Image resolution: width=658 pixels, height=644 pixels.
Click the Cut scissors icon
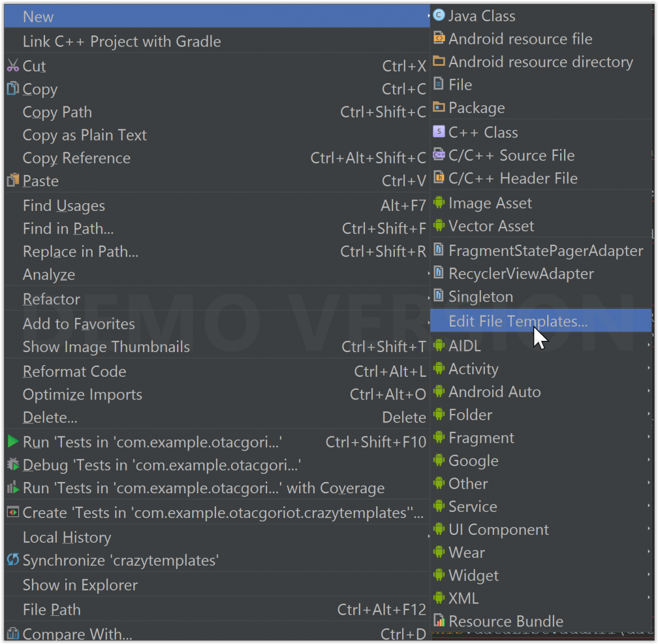click(x=13, y=65)
